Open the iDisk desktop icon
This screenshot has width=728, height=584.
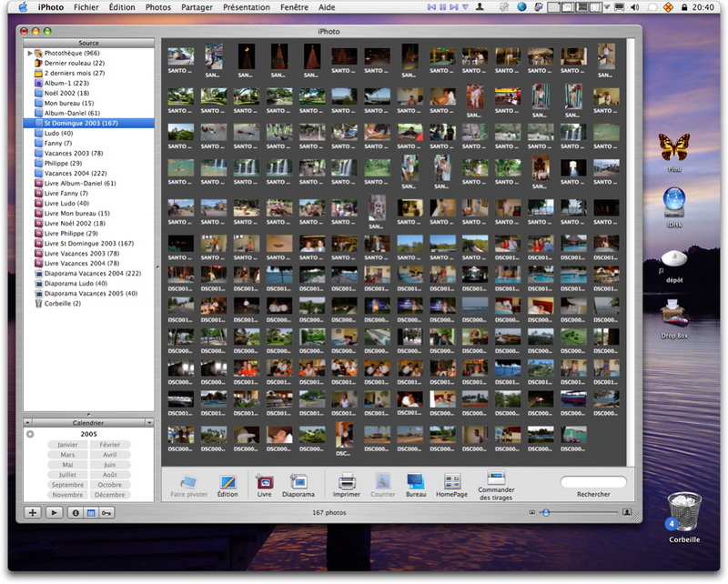click(x=674, y=203)
